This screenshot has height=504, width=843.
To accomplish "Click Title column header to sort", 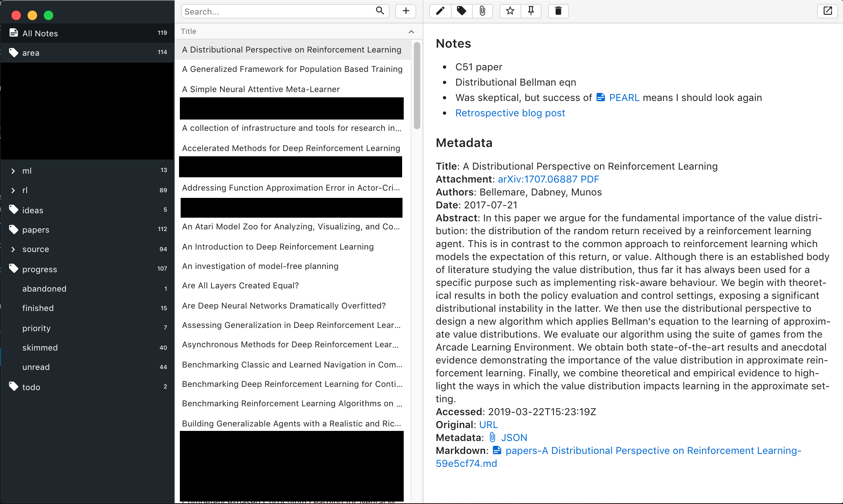I will click(190, 31).
